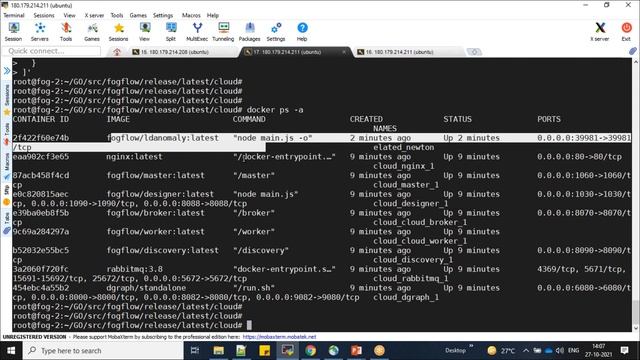Open the Games menu in menu bar
The image size is (640, 360).
[x=138, y=15]
